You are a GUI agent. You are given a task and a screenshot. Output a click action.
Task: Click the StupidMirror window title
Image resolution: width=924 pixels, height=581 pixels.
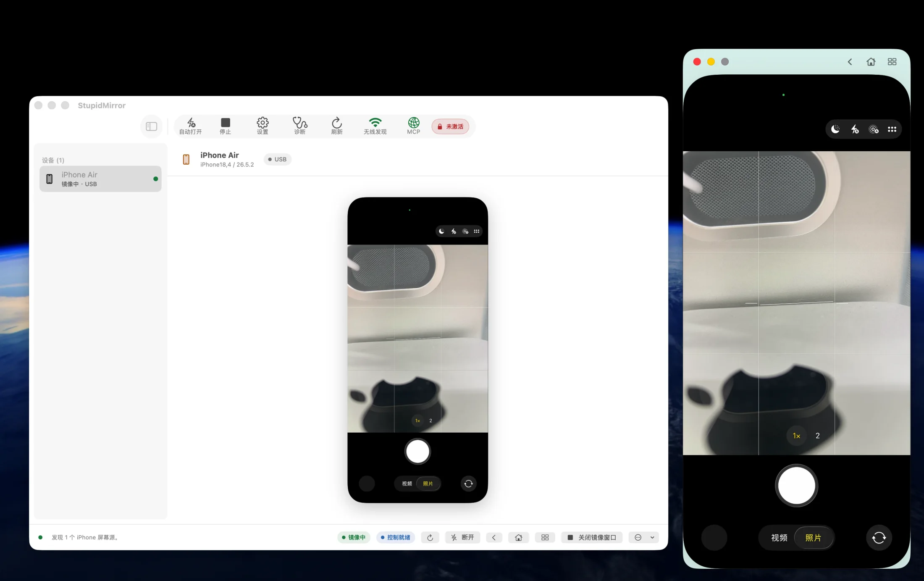click(x=102, y=105)
